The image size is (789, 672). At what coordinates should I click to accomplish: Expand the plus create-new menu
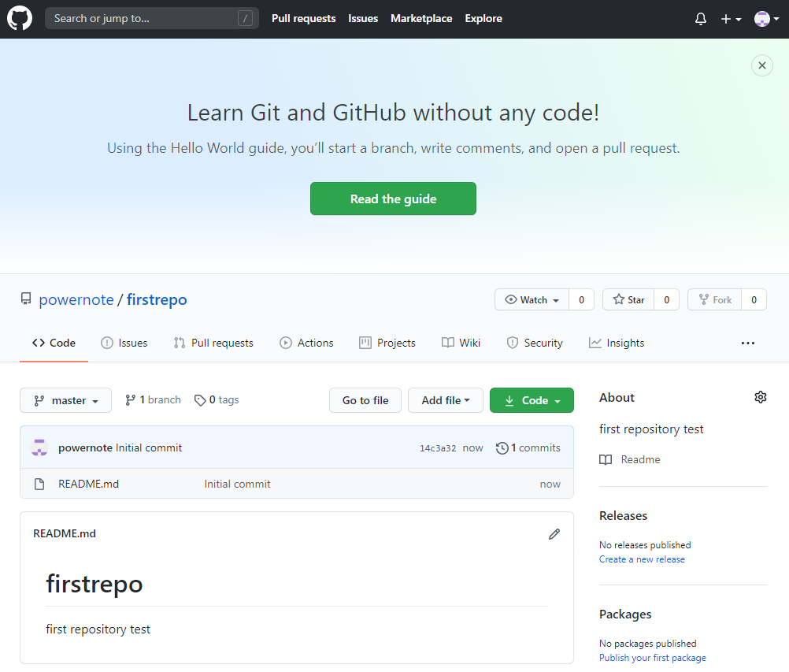click(x=732, y=19)
